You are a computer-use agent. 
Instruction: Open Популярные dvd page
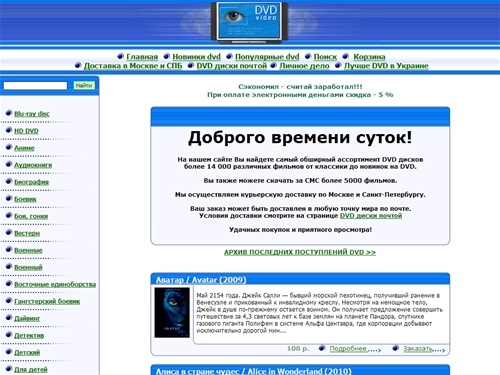pyautogui.click(x=267, y=57)
